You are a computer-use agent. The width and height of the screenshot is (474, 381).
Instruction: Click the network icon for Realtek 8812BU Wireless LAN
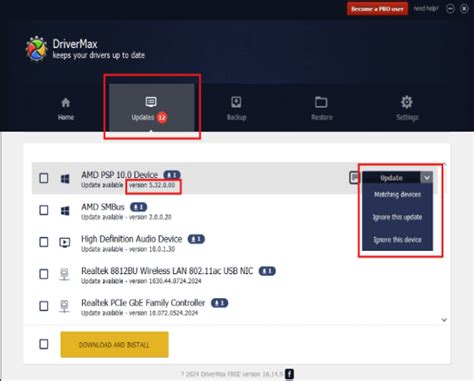[x=64, y=274]
